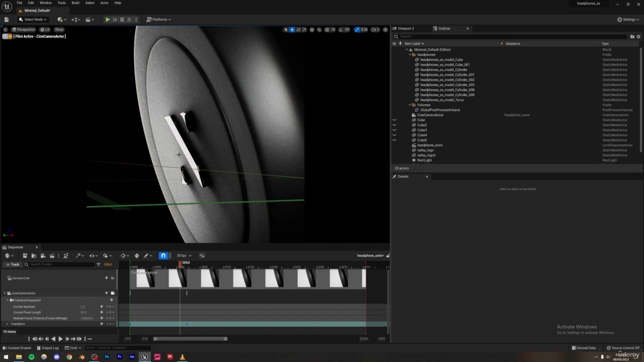Expand the Transform track in Sequencer
Screen dimensions: 644x362
coord(7,324)
